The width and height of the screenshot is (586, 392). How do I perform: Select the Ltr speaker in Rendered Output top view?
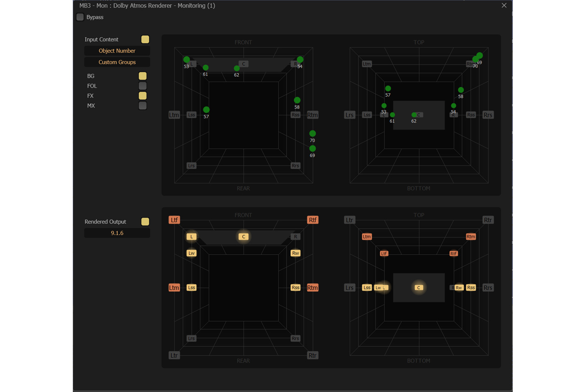350,220
